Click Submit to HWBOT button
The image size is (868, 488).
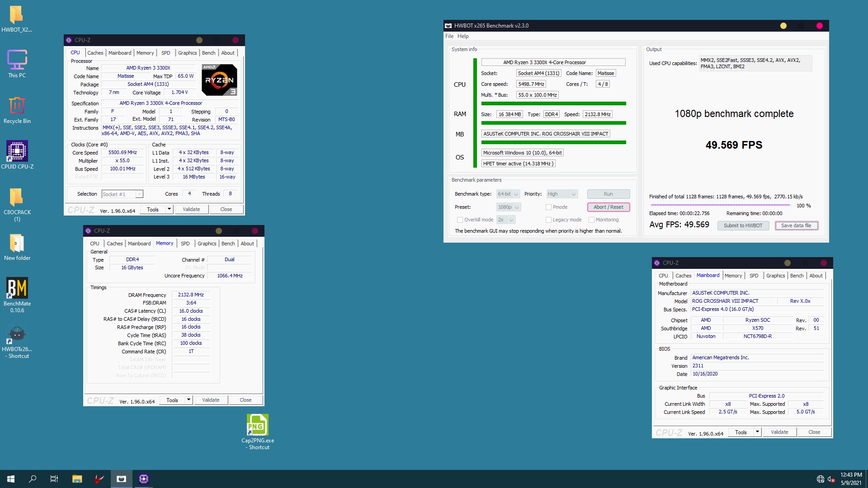pos(743,225)
